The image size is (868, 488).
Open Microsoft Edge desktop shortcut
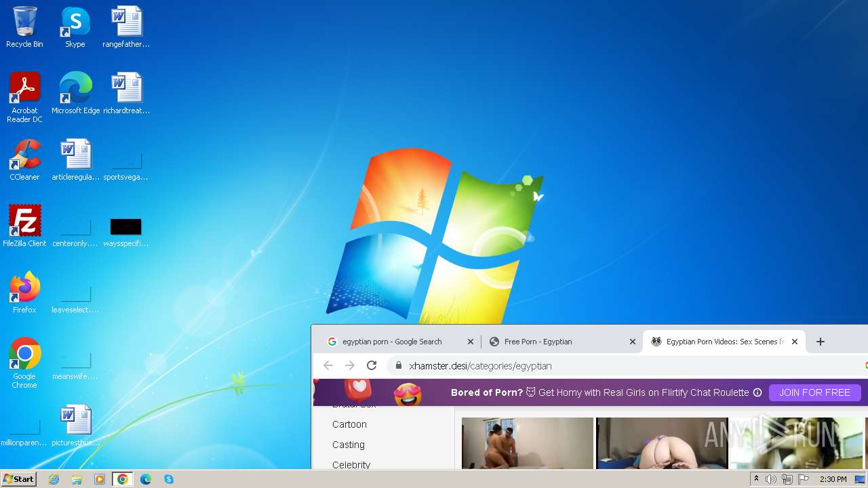75,94
